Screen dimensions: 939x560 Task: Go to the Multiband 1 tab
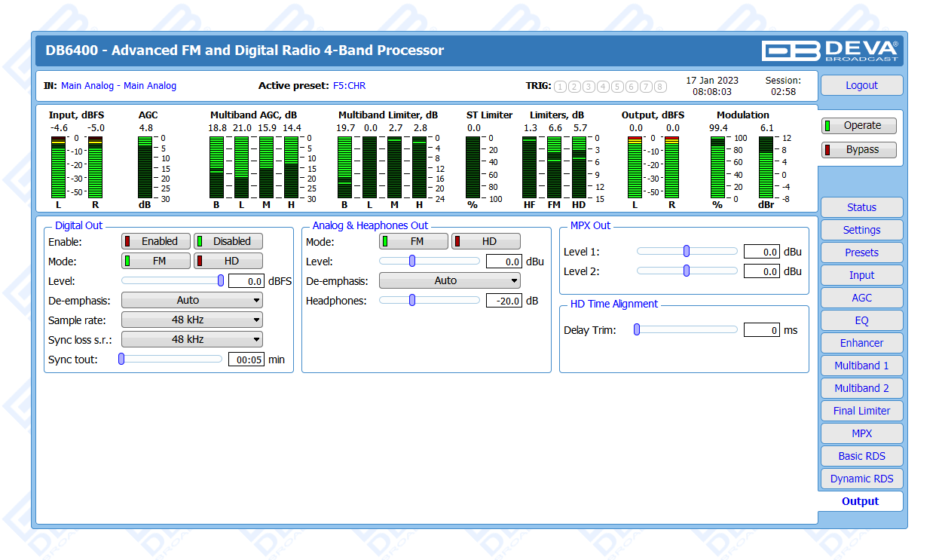tap(861, 366)
